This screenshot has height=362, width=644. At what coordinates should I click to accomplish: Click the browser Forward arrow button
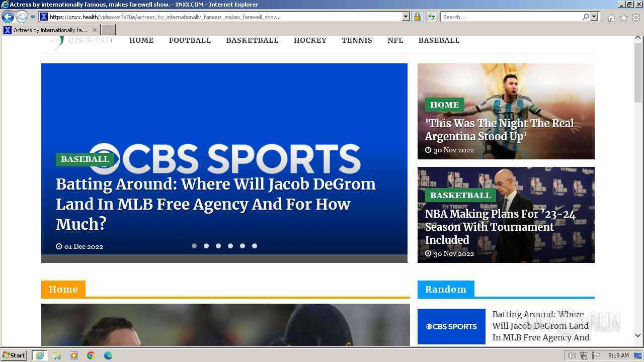point(22,17)
